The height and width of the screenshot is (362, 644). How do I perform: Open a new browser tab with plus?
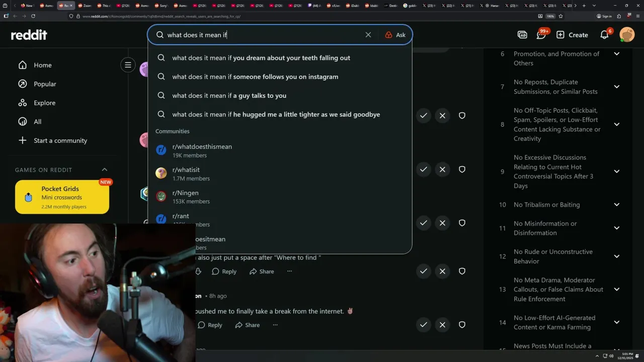click(584, 6)
